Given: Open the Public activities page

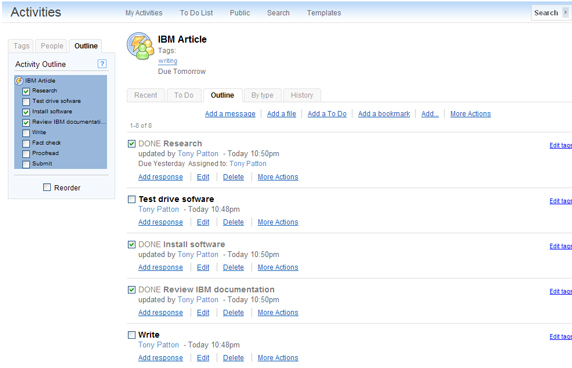Looking at the screenshot, I should point(240,13).
